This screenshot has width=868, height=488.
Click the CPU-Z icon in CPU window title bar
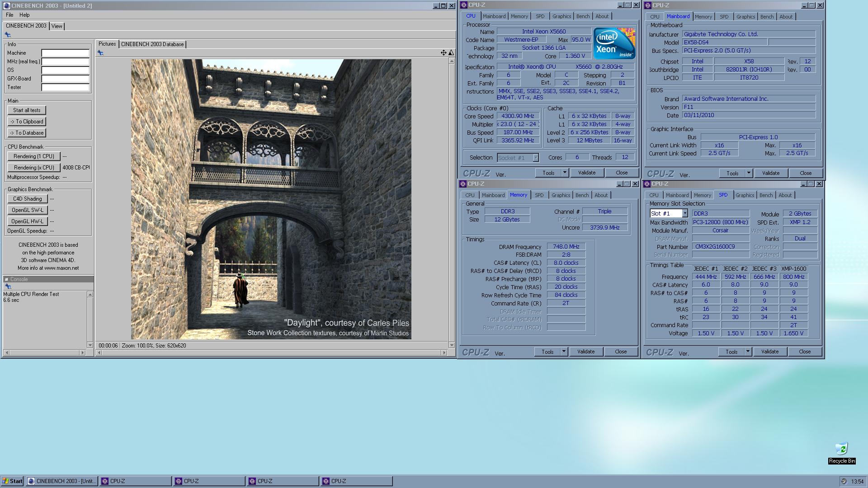[x=463, y=5]
